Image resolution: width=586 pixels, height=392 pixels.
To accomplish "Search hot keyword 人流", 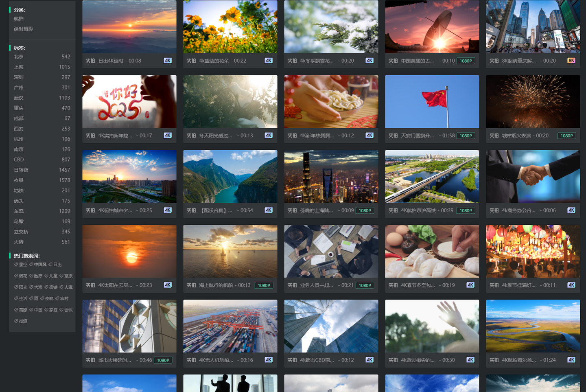I will 66,287.
